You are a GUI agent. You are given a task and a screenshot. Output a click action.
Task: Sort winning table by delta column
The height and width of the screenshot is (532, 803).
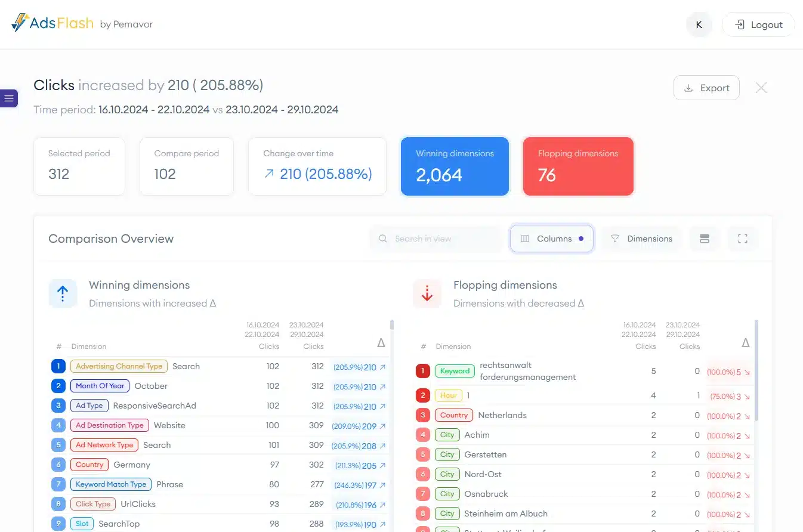click(381, 344)
